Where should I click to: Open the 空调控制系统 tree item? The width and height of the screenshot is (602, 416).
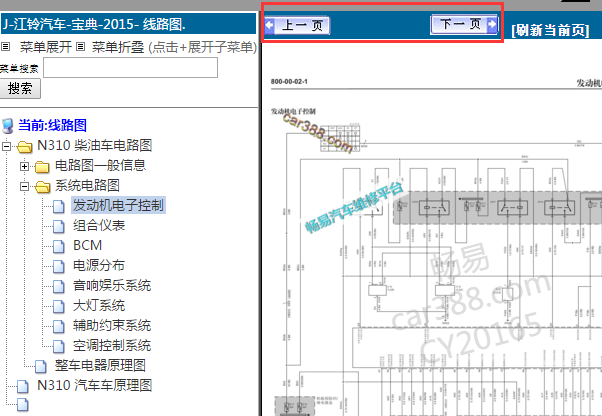tap(112, 345)
